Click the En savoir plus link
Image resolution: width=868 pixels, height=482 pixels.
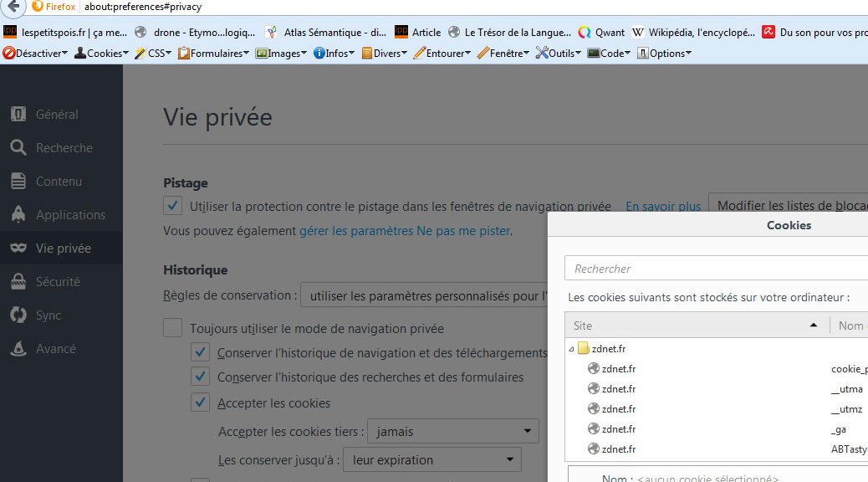663,206
